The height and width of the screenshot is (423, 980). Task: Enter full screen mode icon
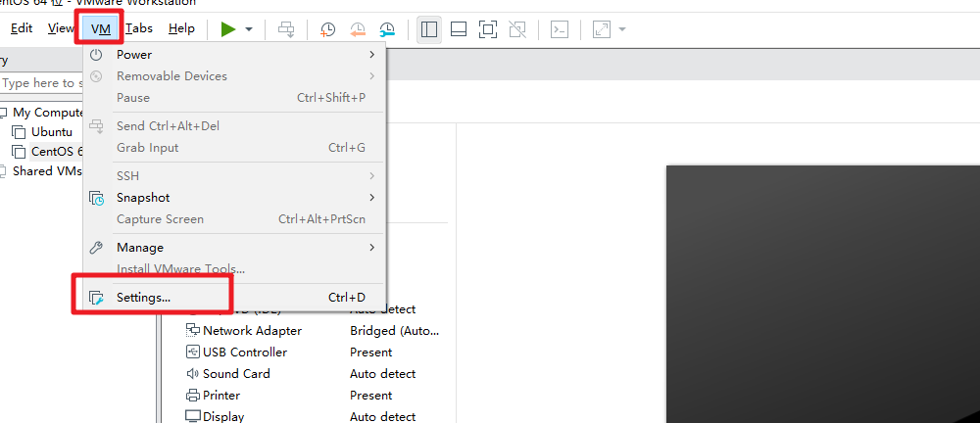coord(487,29)
